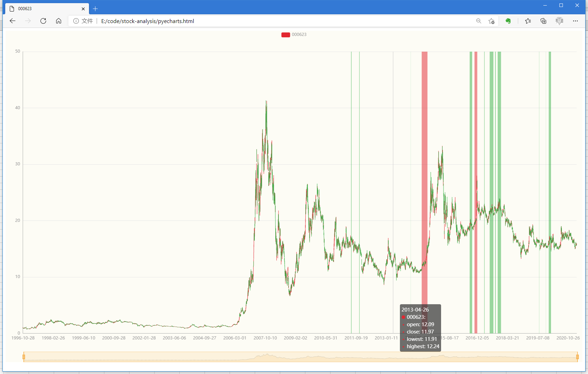Image resolution: width=588 pixels, height=374 pixels.
Task: Click x-axis label 2020-10-26
Action: pos(568,338)
